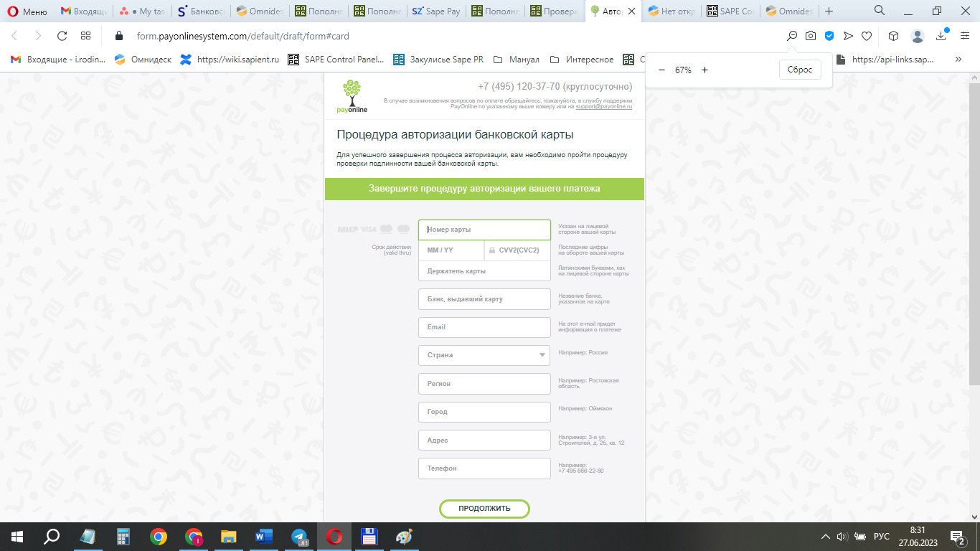Expand the hidden system tray icons
The height and width of the screenshot is (551, 980).
(825, 537)
